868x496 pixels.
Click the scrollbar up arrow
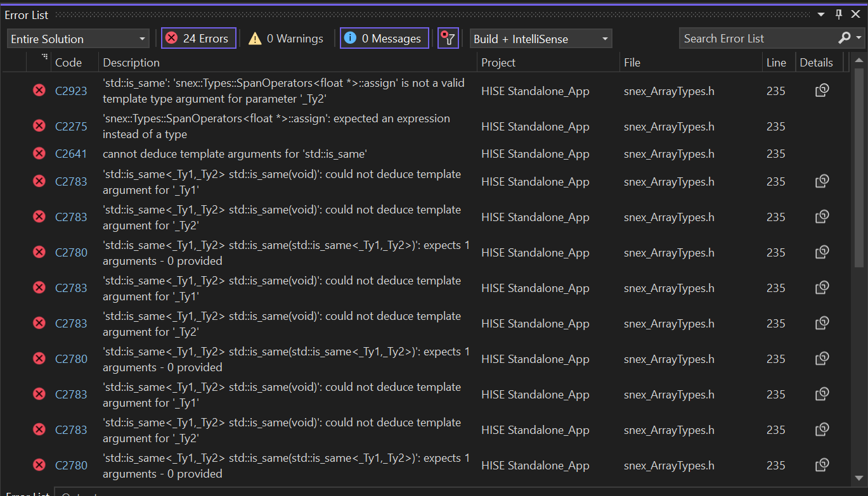[859, 61]
